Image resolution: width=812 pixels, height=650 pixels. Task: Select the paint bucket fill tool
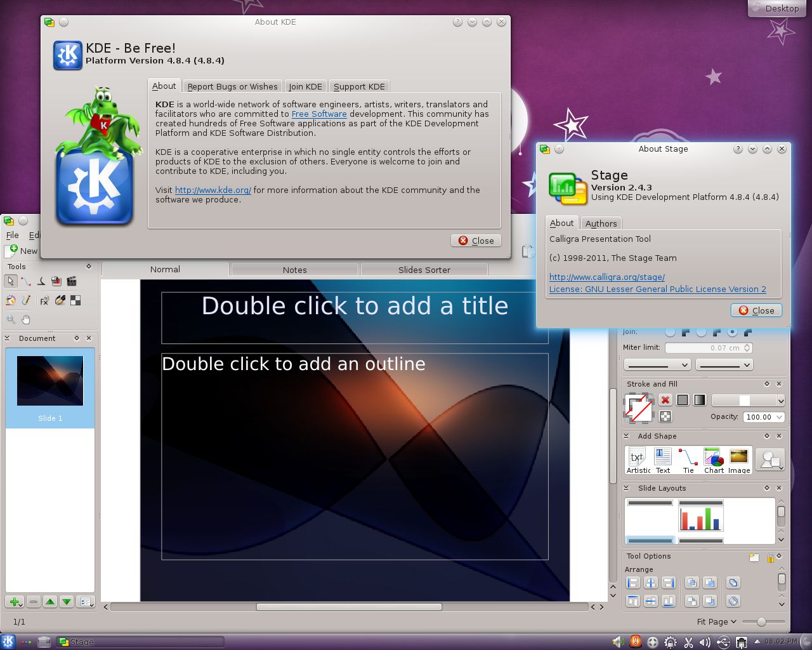[x=11, y=300]
